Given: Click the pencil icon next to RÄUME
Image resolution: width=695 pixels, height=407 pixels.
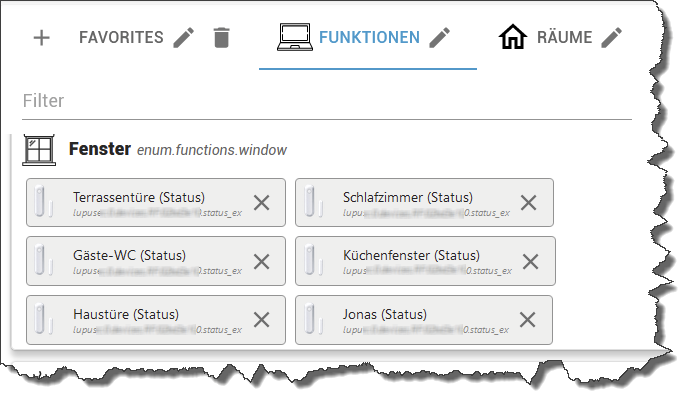Looking at the screenshot, I should 612,38.
